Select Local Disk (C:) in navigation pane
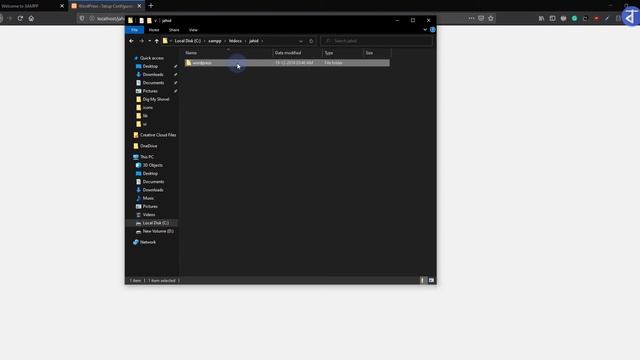 click(155, 223)
